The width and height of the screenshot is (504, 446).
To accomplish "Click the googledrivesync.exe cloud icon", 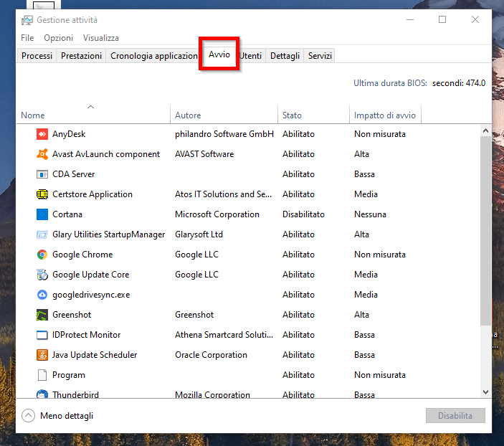I will pos(42,295).
